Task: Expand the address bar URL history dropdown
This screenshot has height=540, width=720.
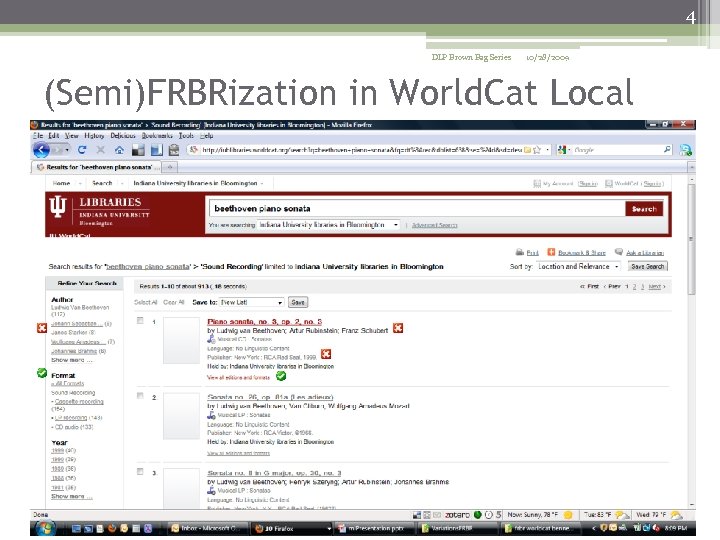Action: pyautogui.click(x=547, y=150)
